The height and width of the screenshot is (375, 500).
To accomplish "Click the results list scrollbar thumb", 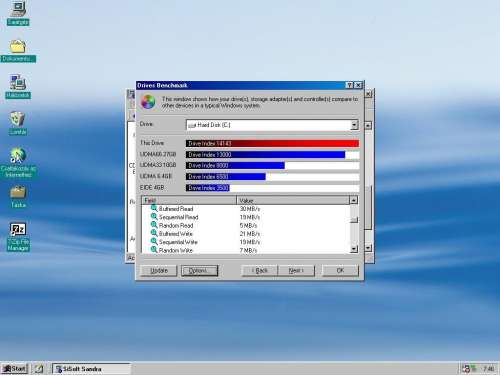I will 354,220.
